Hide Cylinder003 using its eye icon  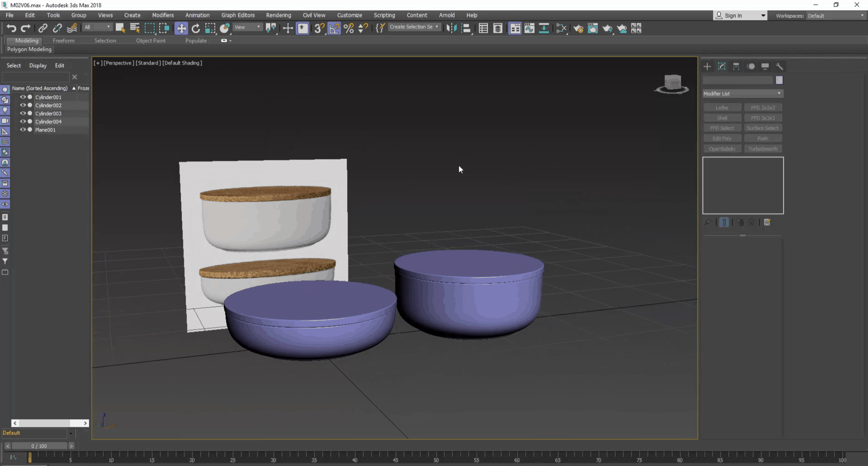tap(23, 113)
